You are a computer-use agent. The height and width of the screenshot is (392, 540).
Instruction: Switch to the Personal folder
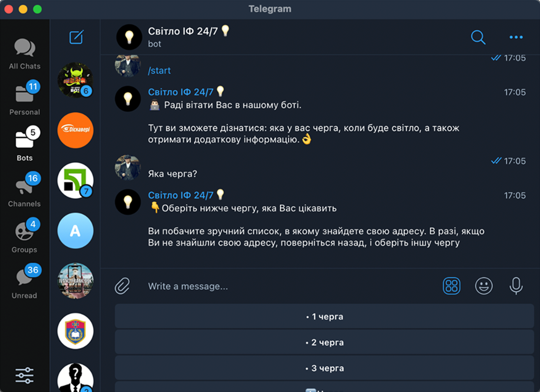tap(25, 98)
